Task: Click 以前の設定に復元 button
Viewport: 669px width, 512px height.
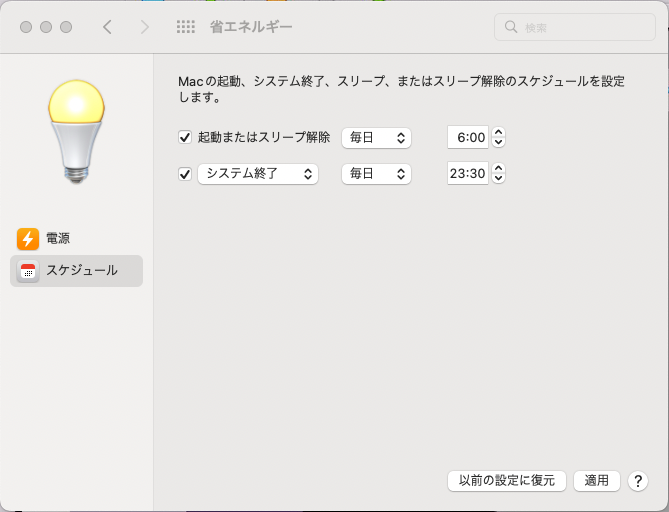Action: pyautogui.click(x=507, y=481)
